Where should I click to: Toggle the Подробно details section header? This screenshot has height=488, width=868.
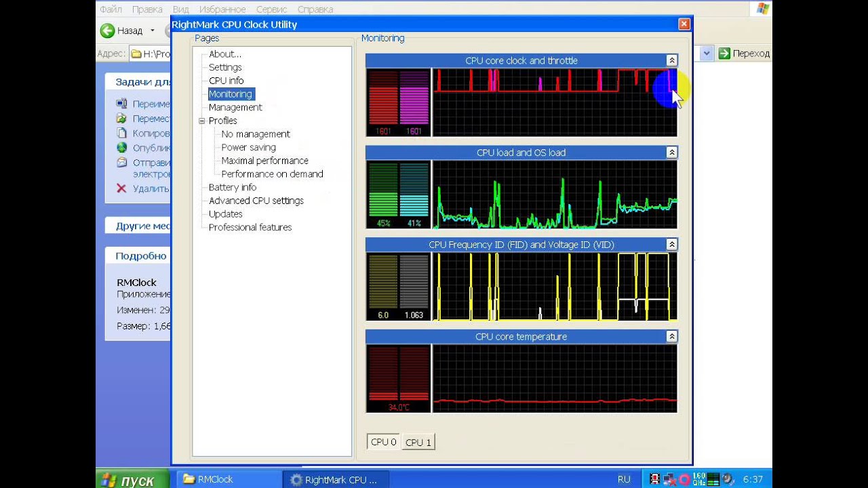pyautogui.click(x=138, y=256)
